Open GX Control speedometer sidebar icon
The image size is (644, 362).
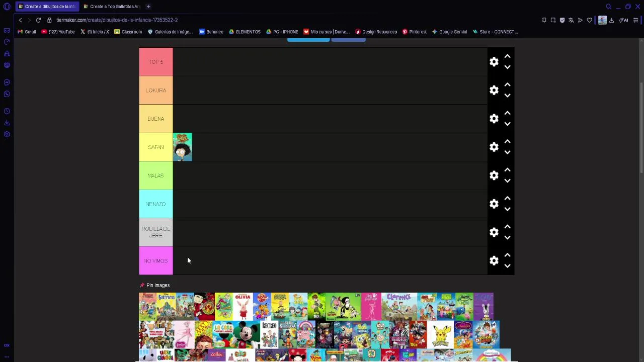pyautogui.click(x=7, y=42)
